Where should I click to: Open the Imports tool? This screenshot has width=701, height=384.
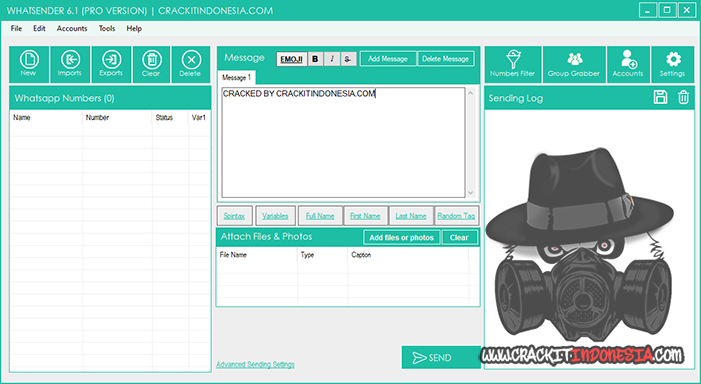click(x=70, y=64)
